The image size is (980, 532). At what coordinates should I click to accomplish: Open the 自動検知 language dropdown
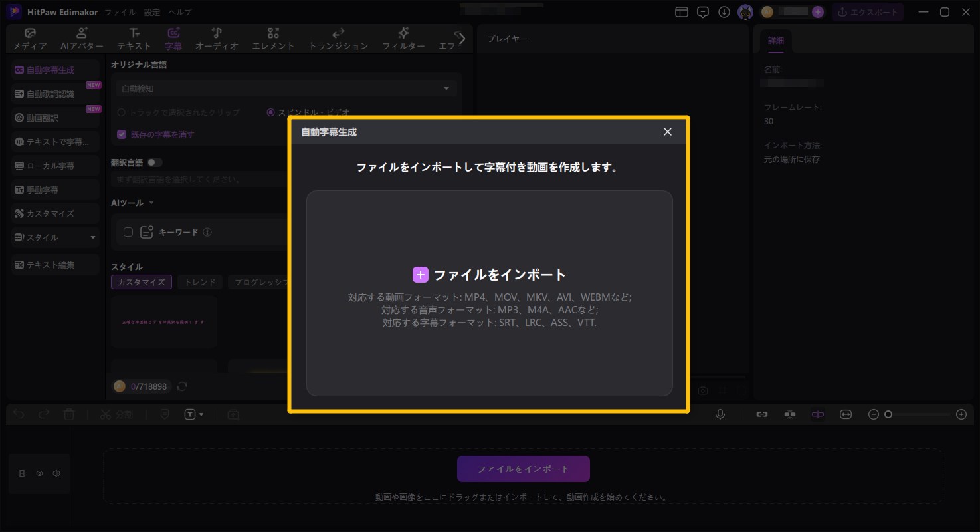[x=286, y=88]
